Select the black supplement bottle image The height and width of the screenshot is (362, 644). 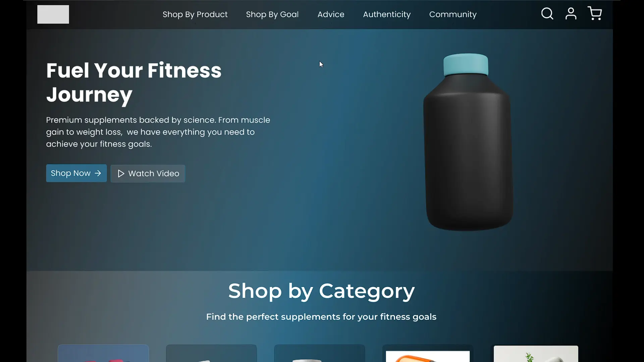coord(468,142)
